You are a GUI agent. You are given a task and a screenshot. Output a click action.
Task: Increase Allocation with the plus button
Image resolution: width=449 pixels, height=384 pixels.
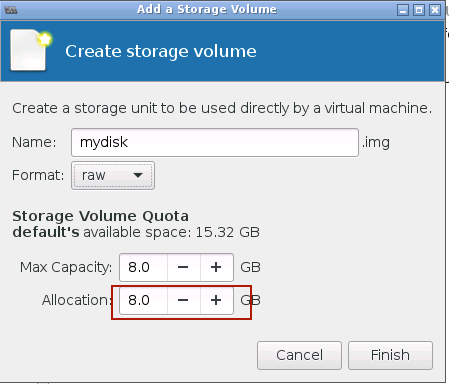click(x=216, y=300)
